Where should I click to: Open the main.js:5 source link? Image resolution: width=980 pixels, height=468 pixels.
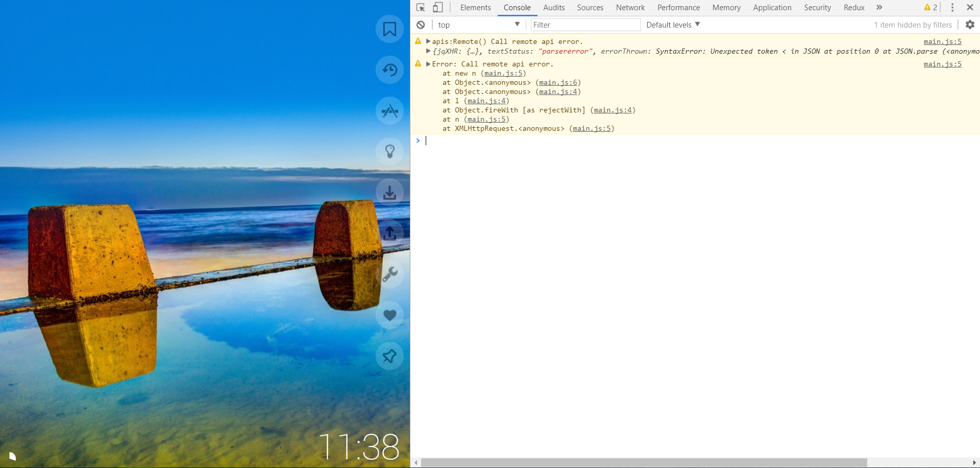(942, 41)
